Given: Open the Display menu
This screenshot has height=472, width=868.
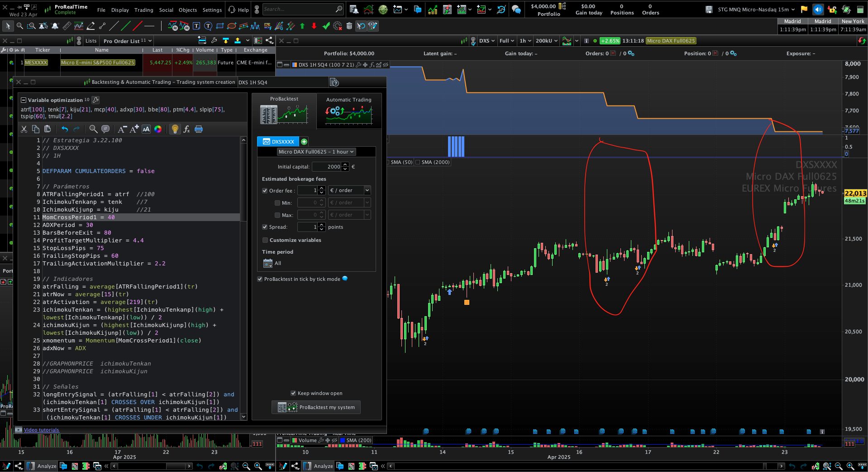Looking at the screenshot, I should coord(120,10).
